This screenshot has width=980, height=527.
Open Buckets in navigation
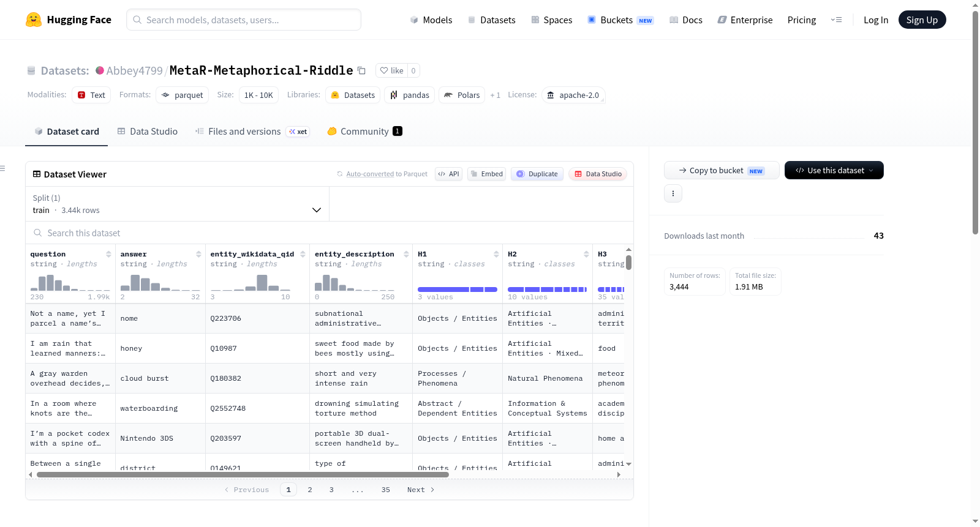coord(620,20)
